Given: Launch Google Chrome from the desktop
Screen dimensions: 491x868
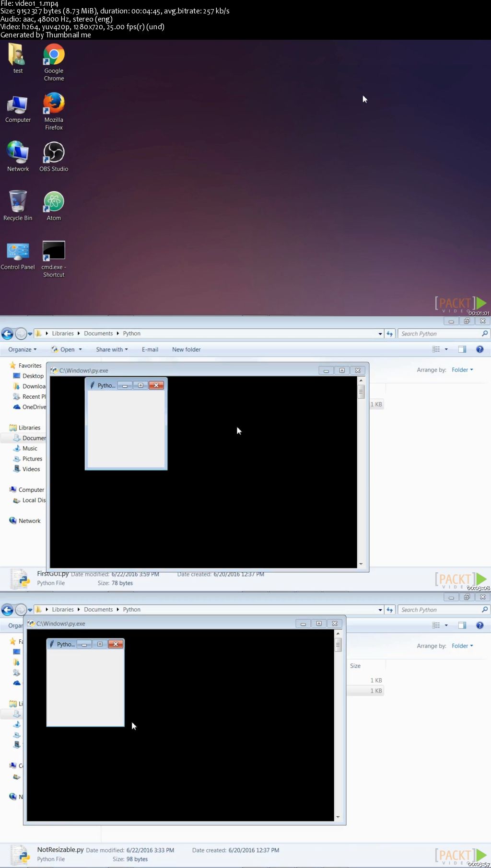Looking at the screenshot, I should tap(54, 62).
